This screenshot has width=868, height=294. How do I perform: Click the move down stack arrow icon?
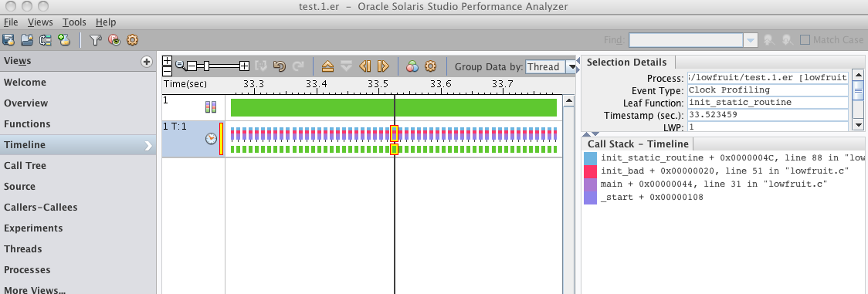pos(347,66)
